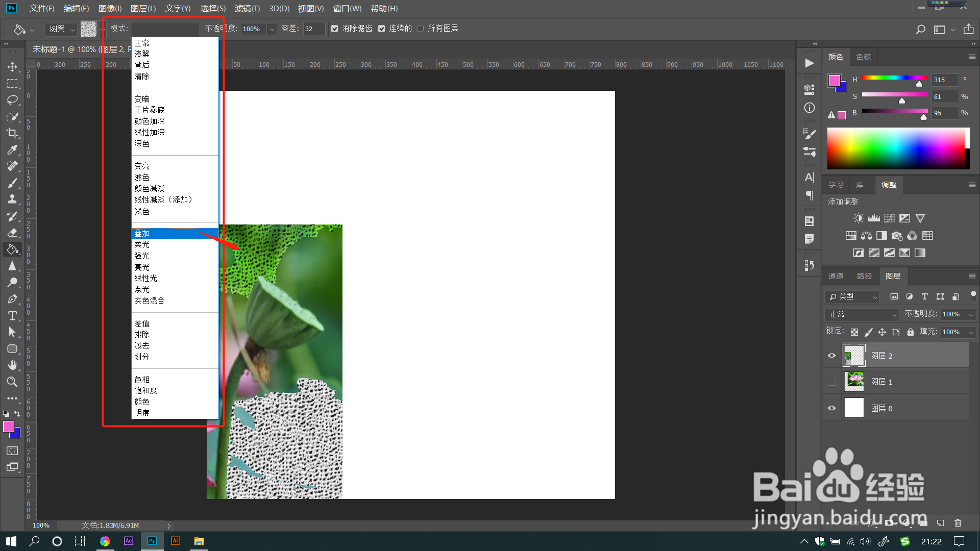Hide 图层 2 using eye icon
This screenshot has width=980, height=551.
pyautogui.click(x=831, y=356)
